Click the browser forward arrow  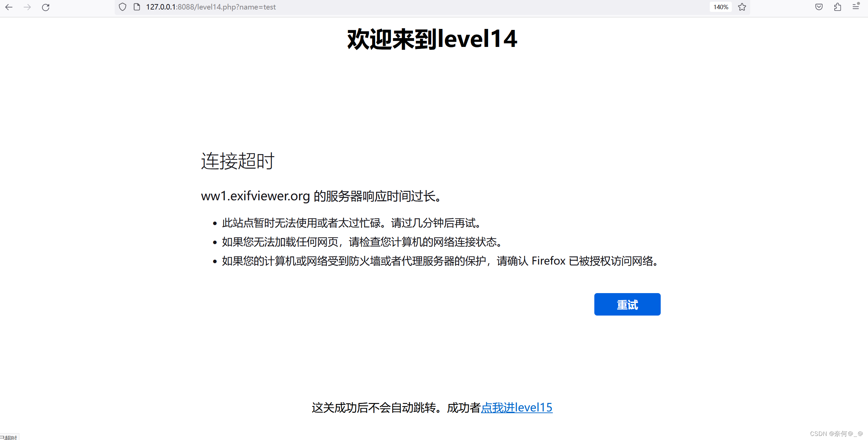tap(27, 7)
